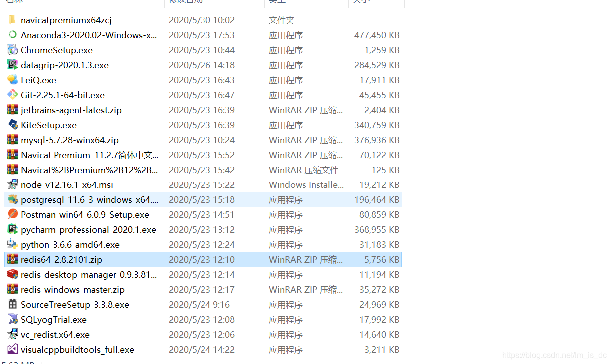The width and height of the screenshot is (611, 364).
Task: Click the Navicat%2BPremium%2B12 archive icon
Action: coord(13,170)
